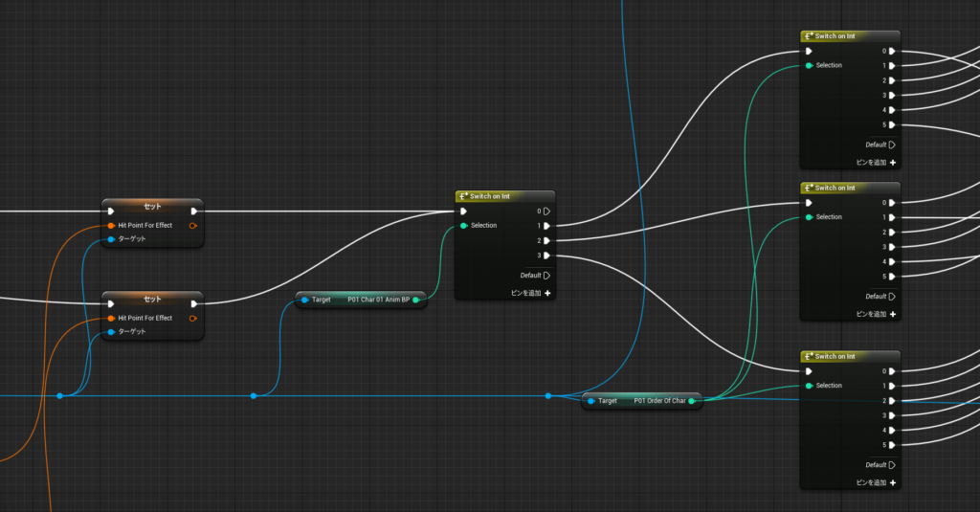The image size is (980, 512).
Task: Click output pin 0 of four-output Switch on Int
Action: pyautogui.click(x=546, y=211)
